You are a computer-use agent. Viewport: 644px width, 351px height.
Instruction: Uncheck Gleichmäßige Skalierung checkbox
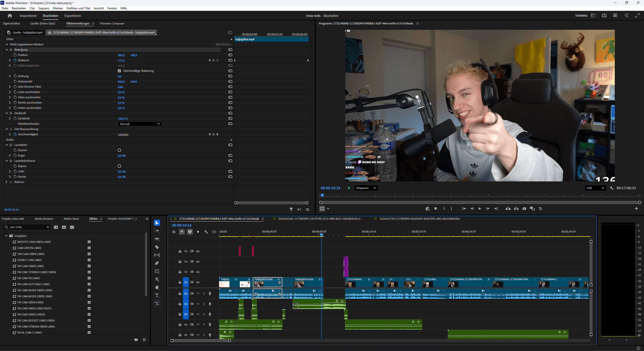pos(119,71)
